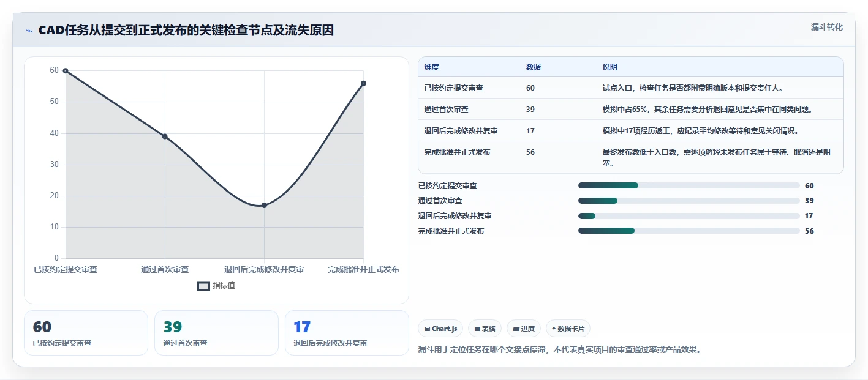Click x-axis label 已按约定提交审查 on the chart
The height and width of the screenshot is (380, 868).
pyautogui.click(x=66, y=269)
